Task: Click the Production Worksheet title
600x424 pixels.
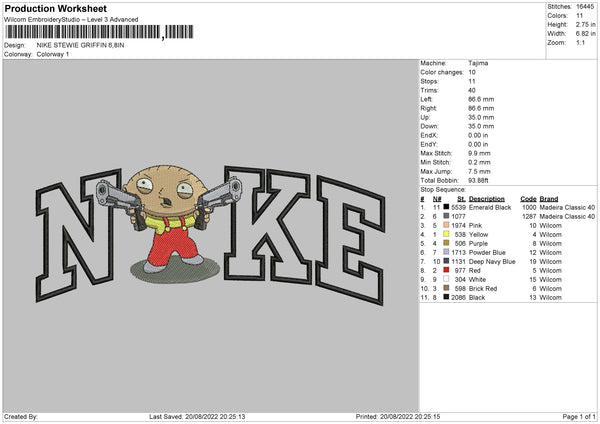Action: (55, 9)
